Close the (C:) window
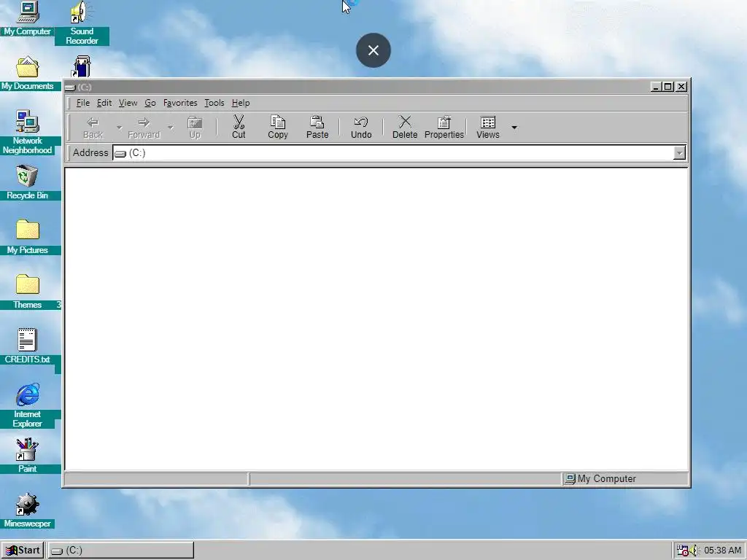This screenshot has width=747, height=560. pyautogui.click(x=681, y=87)
